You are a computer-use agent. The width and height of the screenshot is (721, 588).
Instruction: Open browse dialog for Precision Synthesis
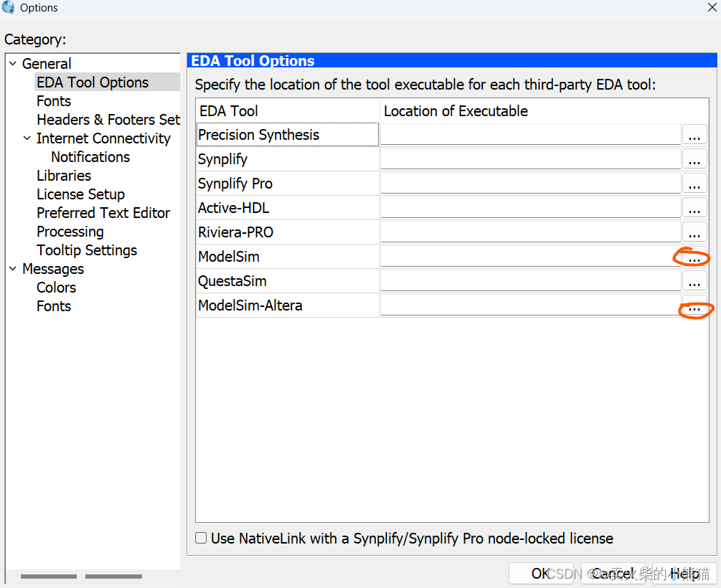point(694,135)
